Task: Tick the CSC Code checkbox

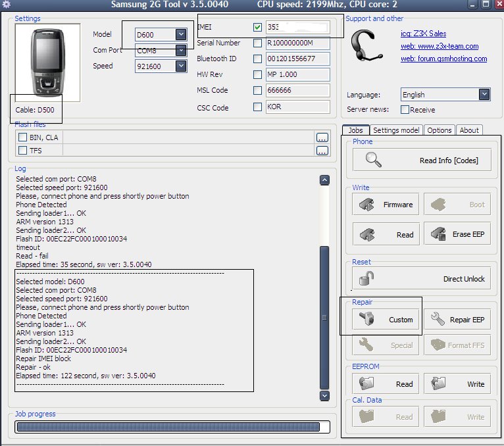Action: [x=257, y=107]
